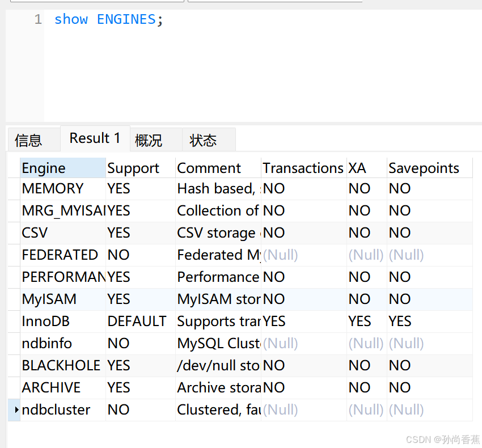Open the Result 1 tab

coord(95,138)
